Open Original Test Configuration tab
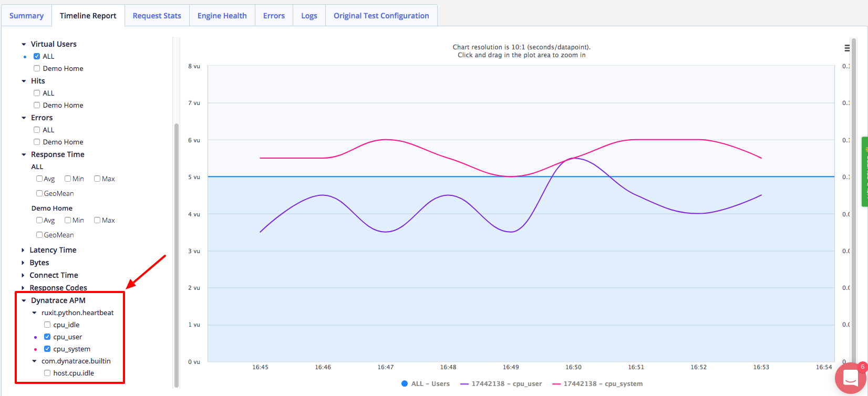 pos(381,16)
